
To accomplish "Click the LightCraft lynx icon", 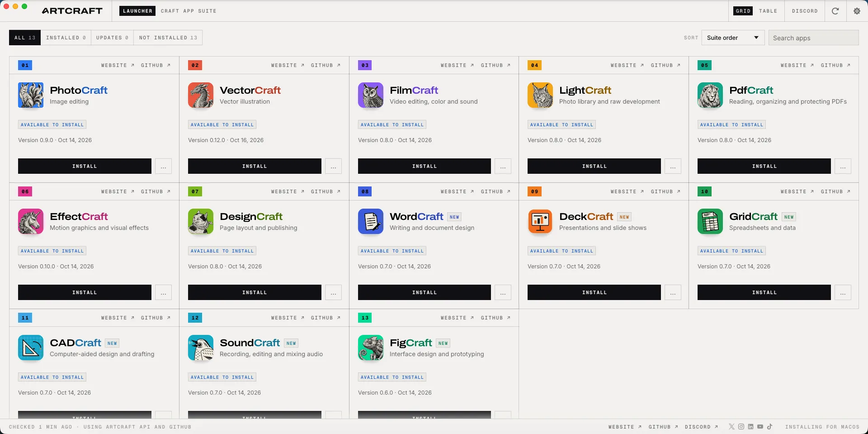I will coord(540,95).
